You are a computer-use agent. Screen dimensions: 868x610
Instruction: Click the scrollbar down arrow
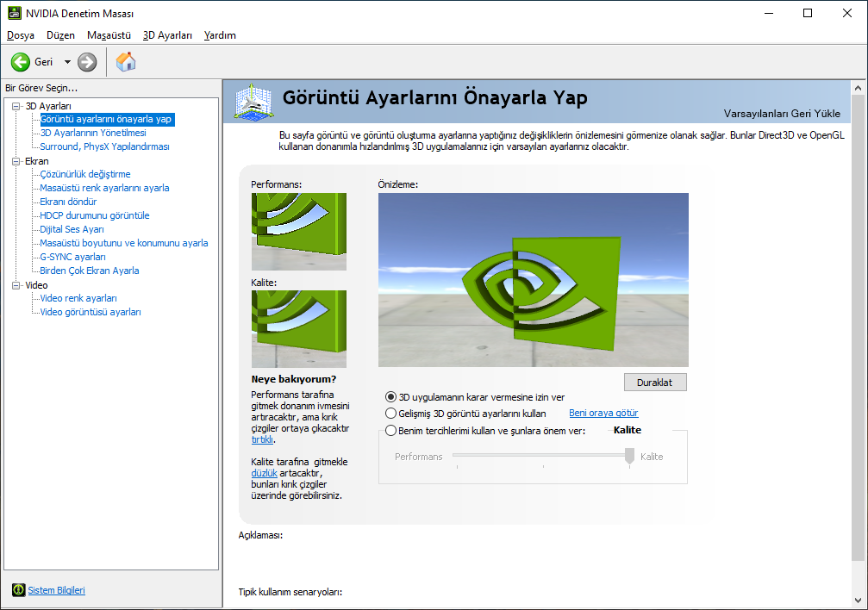858,601
